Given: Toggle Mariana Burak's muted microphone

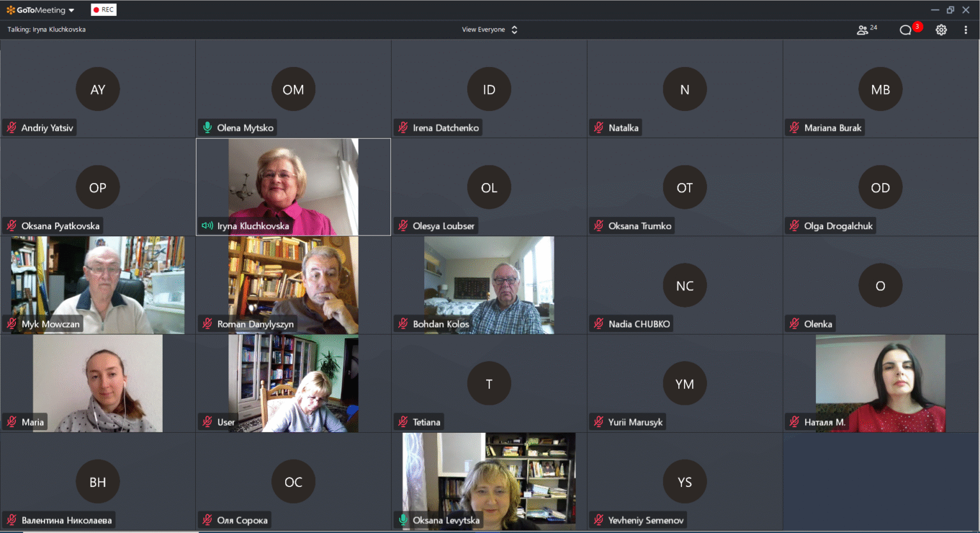Looking at the screenshot, I should (x=794, y=128).
